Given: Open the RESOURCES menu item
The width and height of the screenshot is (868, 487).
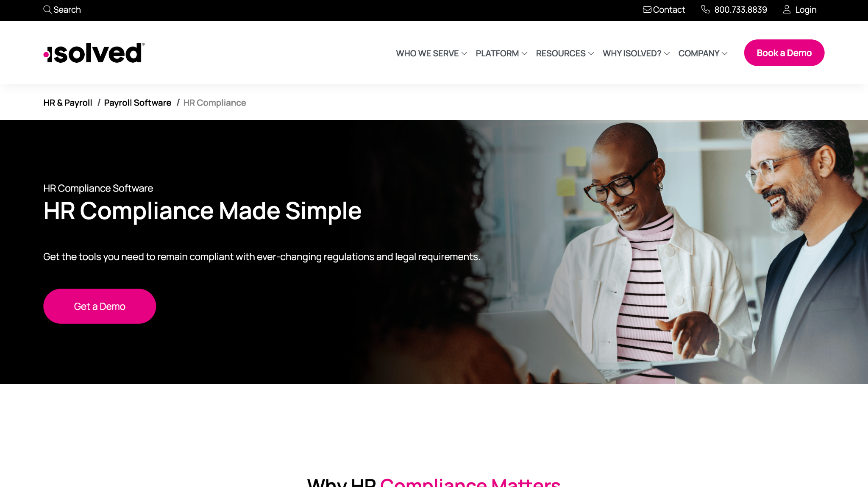Looking at the screenshot, I should [561, 53].
